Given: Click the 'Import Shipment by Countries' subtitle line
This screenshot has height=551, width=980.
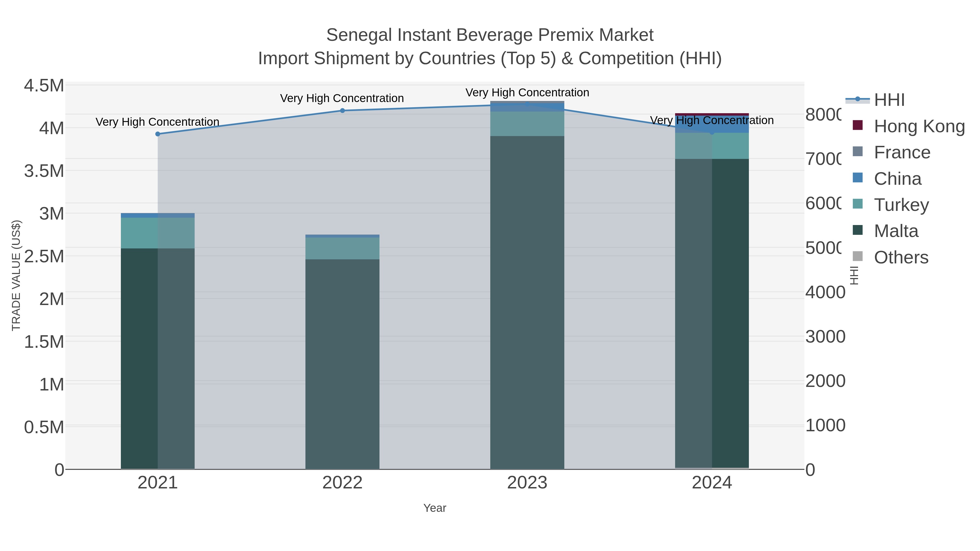Looking at the screenshot, I should click(490, 59).
